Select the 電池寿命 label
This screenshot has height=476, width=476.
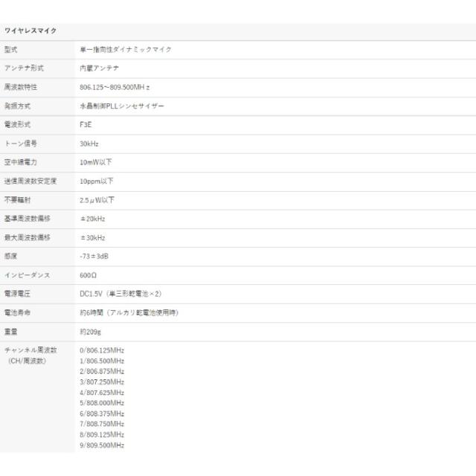[17, 312]
